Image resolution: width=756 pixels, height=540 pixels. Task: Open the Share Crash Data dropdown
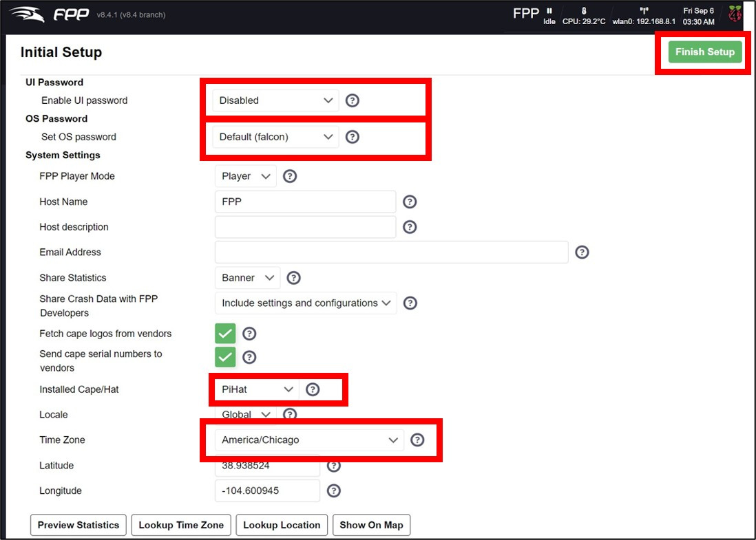coord(306,303)
